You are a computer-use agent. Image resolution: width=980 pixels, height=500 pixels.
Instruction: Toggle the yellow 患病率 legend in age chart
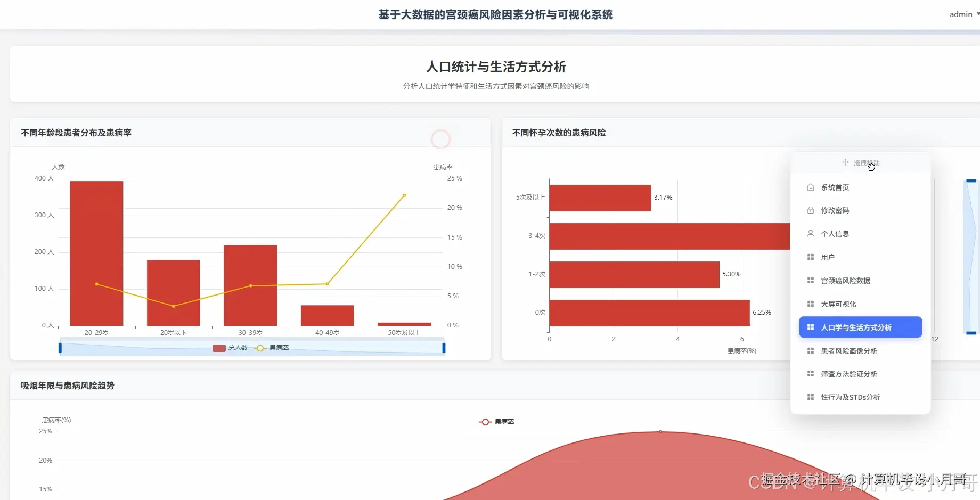tap(272, 348)
